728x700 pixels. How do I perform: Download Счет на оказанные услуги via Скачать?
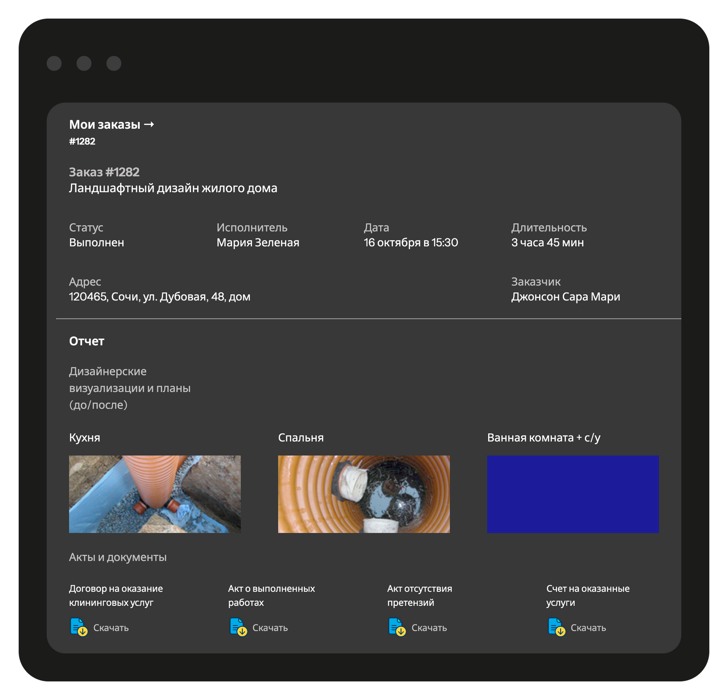pos(588,628)
